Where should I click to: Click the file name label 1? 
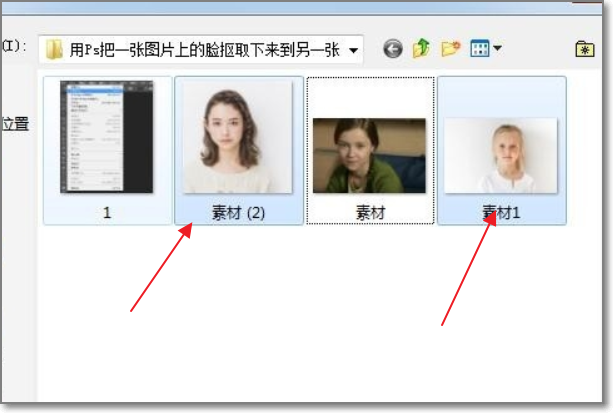tap(107, 213)
